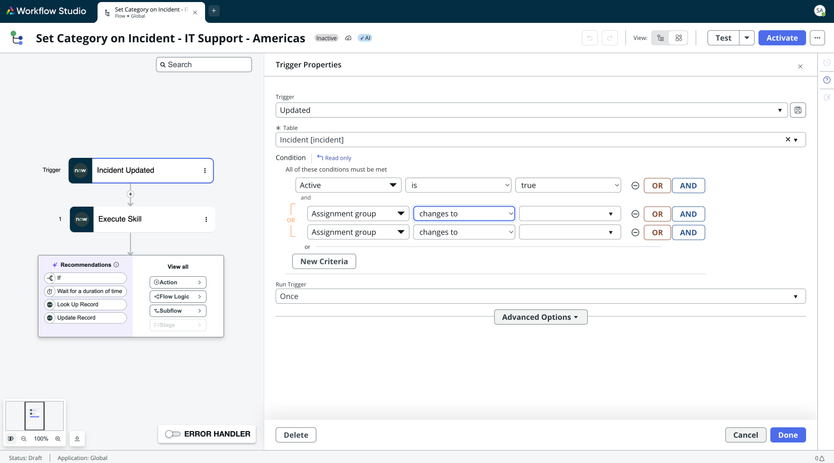Screen dimensions: 834x463
Task: Click the New Criteria button
Action: [x=323, y=261]
